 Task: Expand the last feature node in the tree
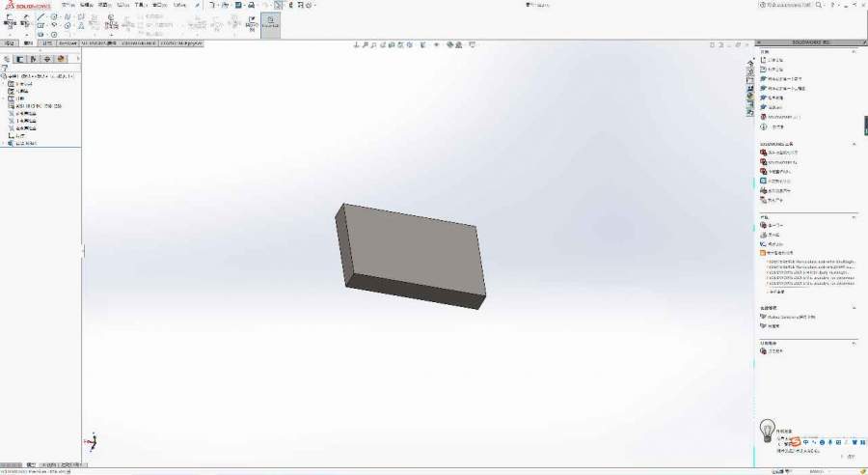tap(4, 144)
